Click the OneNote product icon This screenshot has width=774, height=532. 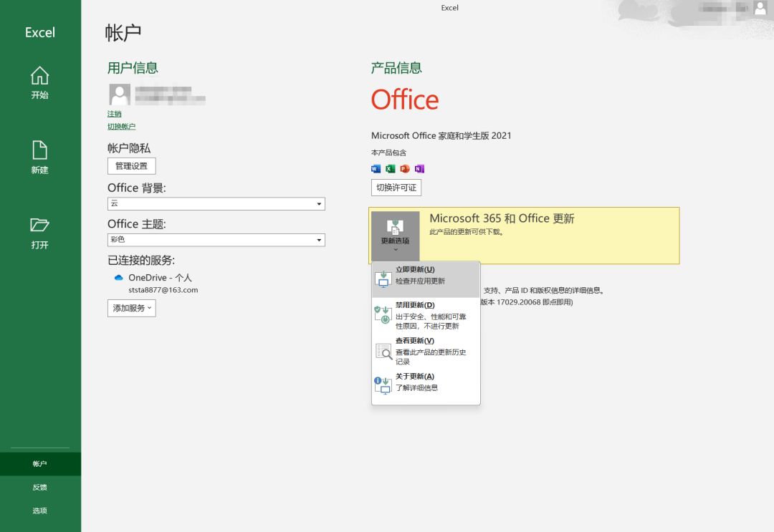(419, 169)
